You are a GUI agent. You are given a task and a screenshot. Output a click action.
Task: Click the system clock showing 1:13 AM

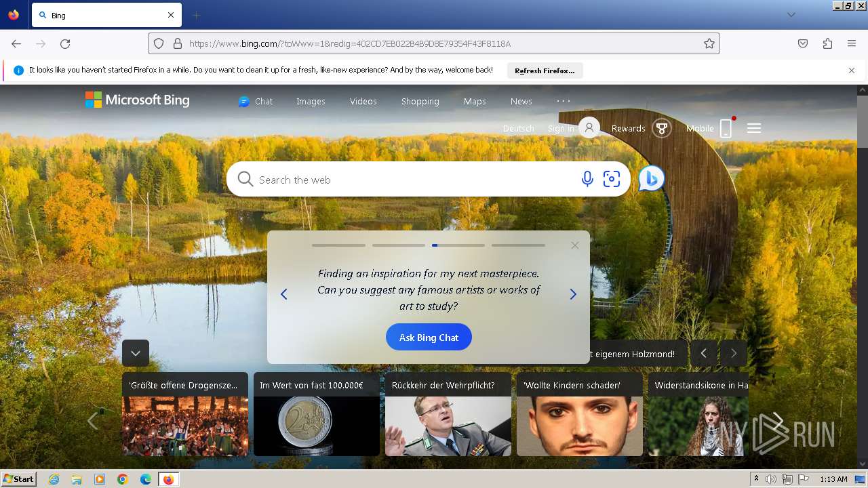[833, 479]
